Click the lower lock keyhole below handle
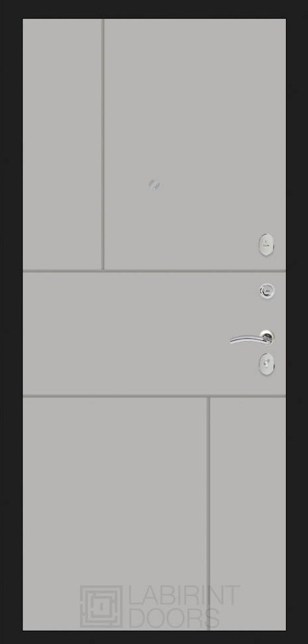The width and height of the screenshot is (308, 644). coord(267,364)
